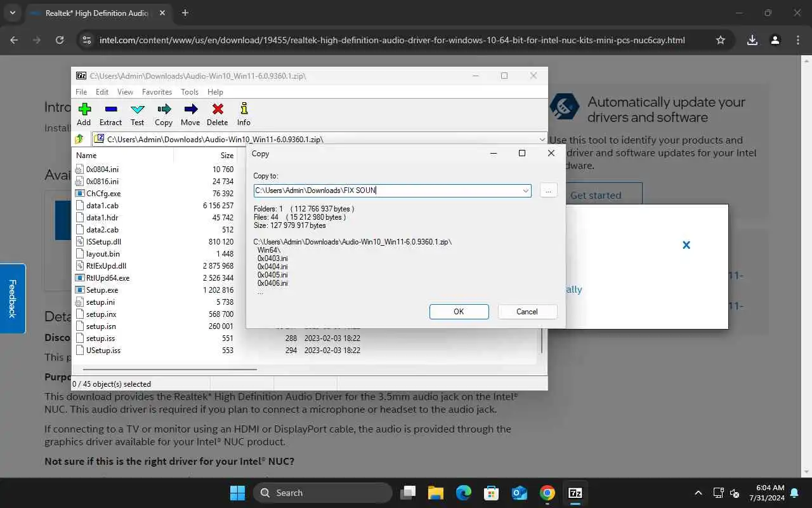812x508 pixels.
Task: Open the Chrome three-dot menu
Action: coord(797,40)
